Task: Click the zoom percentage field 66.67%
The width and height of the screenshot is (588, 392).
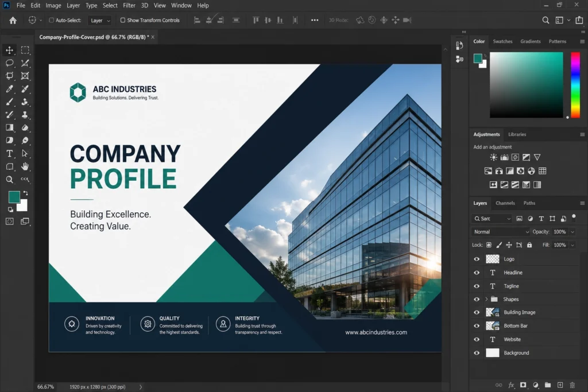Action: [45, 387]
